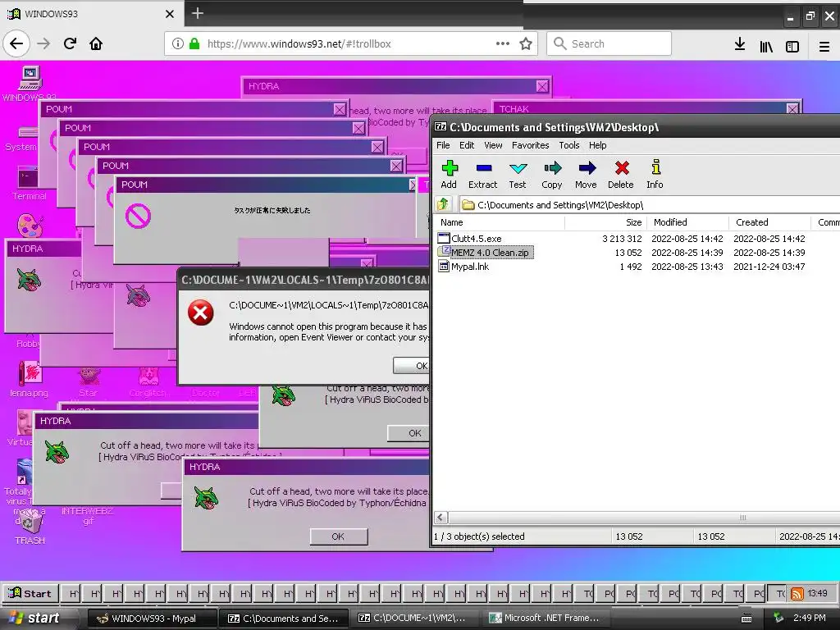Open a new browser tab

(198, 13)
